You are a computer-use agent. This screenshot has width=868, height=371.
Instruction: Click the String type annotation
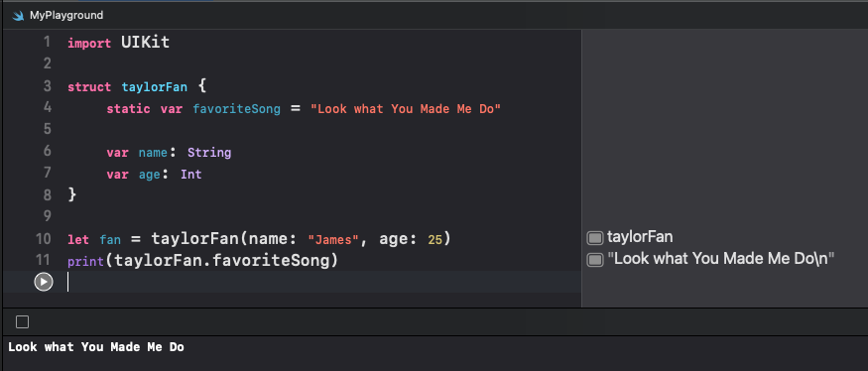(x=209, y=153)
